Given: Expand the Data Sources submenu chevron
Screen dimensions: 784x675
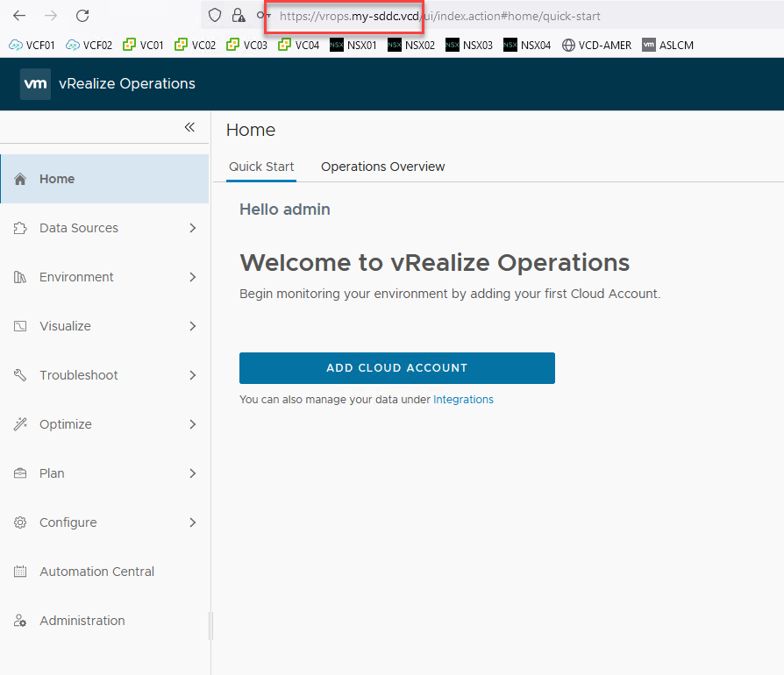Looking at the screenshot, I should (193, 228).
